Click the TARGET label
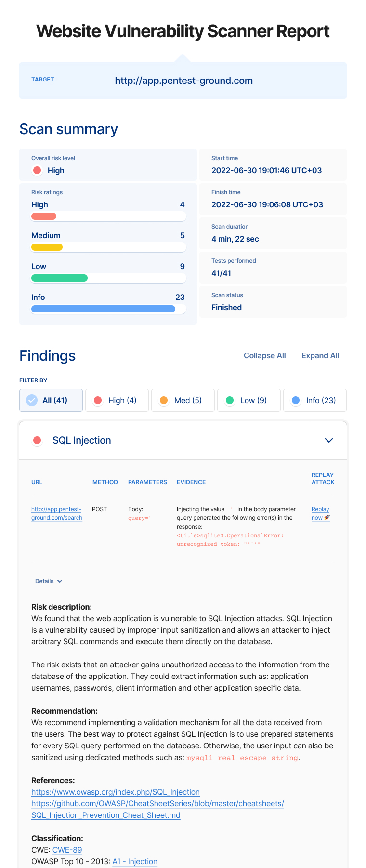The height and width of the screenshot is (868, 366). (x=43, y=80)
